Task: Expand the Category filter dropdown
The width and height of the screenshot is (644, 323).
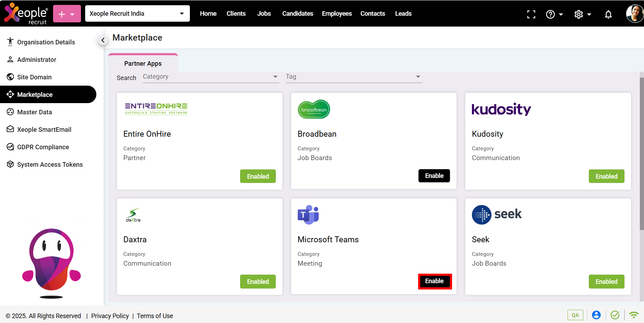Action: pyautogui.click(x=211, y=77)
